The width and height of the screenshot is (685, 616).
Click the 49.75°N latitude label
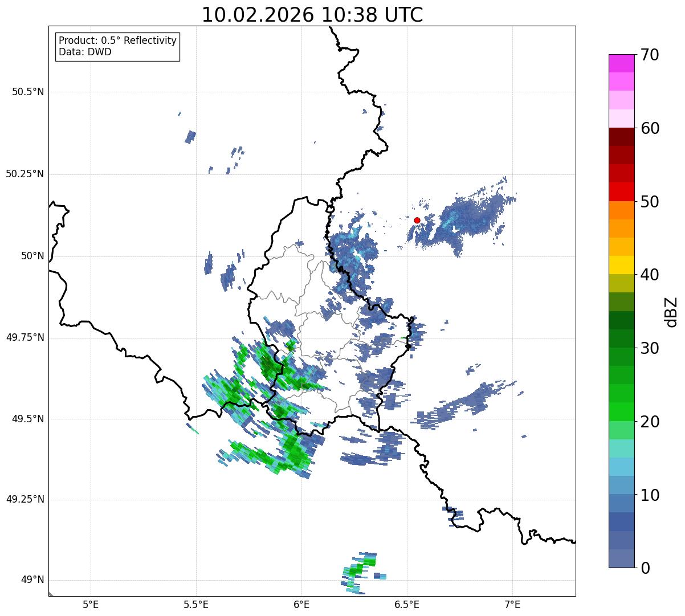tap(25, 337)
